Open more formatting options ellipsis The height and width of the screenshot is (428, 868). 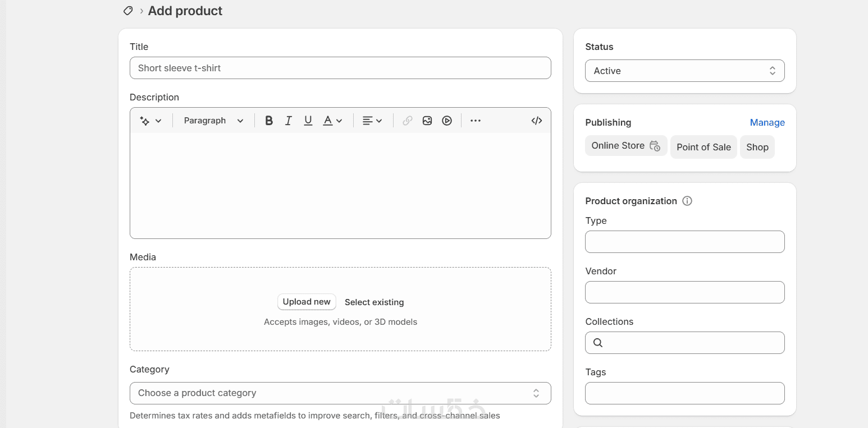pos(476,121)
